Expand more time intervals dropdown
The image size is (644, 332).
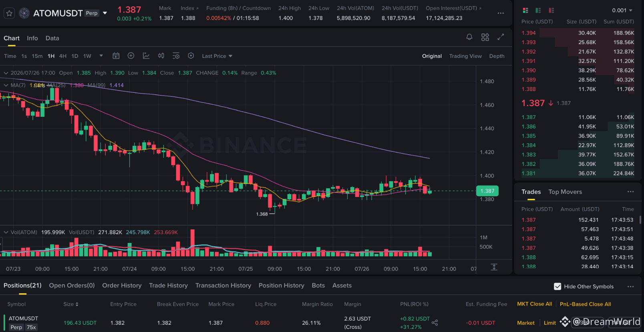[x=101, y=56]
